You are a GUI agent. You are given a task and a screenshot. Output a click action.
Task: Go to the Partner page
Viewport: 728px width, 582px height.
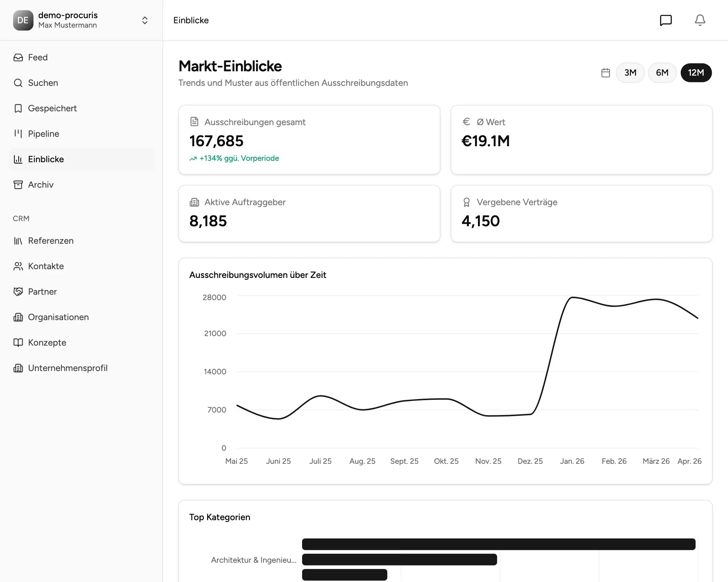coord(82,292)
